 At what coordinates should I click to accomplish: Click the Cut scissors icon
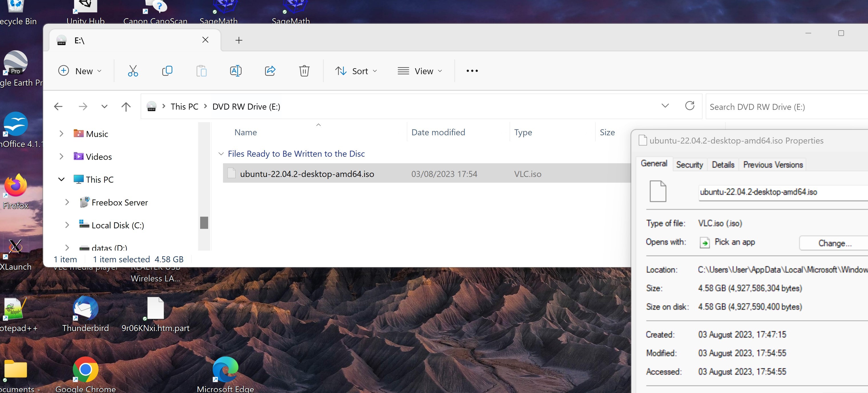pos(133,71)
